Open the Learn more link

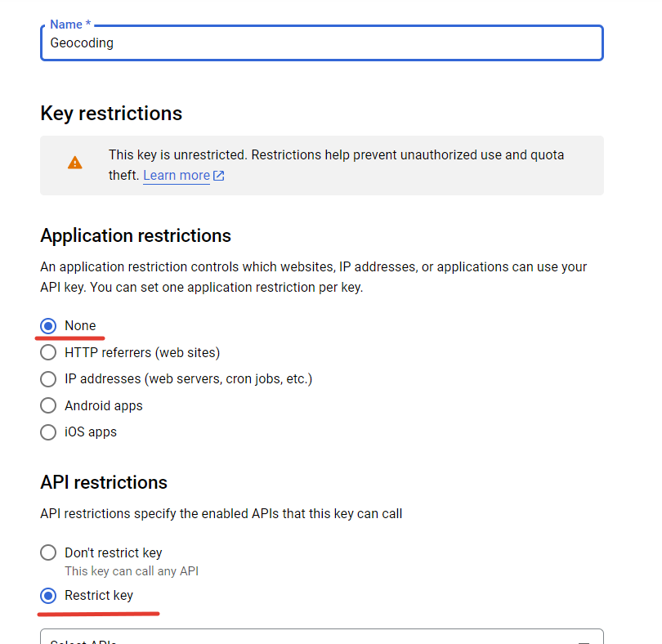click(177, 175)
